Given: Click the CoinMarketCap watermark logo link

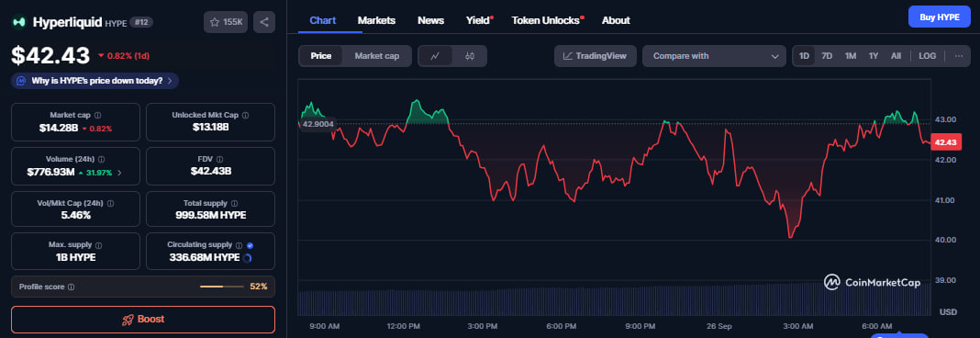Looking at the screenshot, I should coord(872,282).
